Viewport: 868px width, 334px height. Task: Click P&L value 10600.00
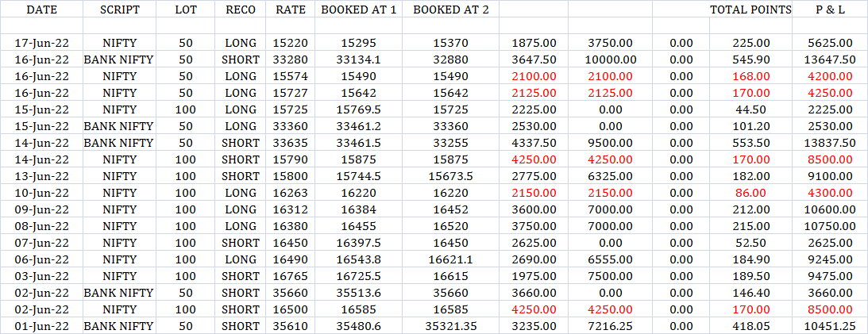pos(830,209)
